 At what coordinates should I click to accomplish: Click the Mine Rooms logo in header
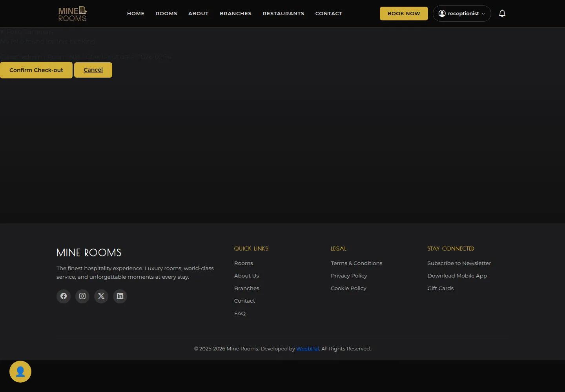pyautogui.click(x=73, y=14)
